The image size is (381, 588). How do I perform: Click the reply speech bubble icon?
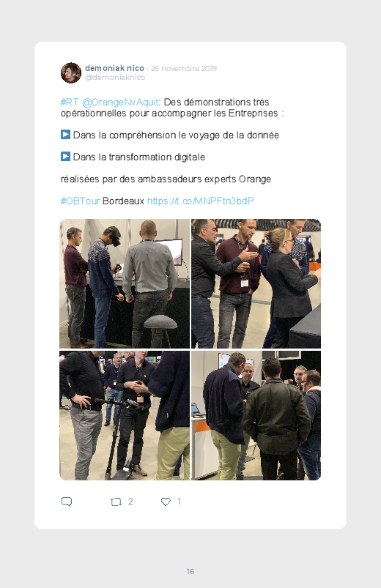pyautogui.click(x=67, y=502)
